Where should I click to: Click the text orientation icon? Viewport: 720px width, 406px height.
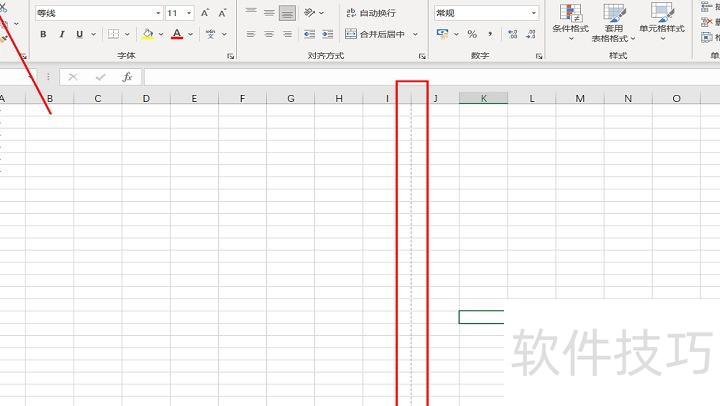[x=310, y=13]
